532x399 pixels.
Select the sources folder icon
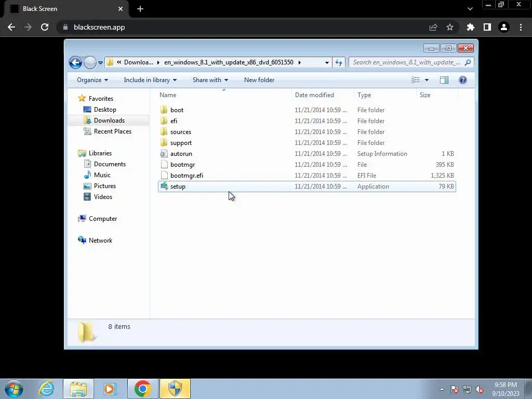[x=164, y=131]
